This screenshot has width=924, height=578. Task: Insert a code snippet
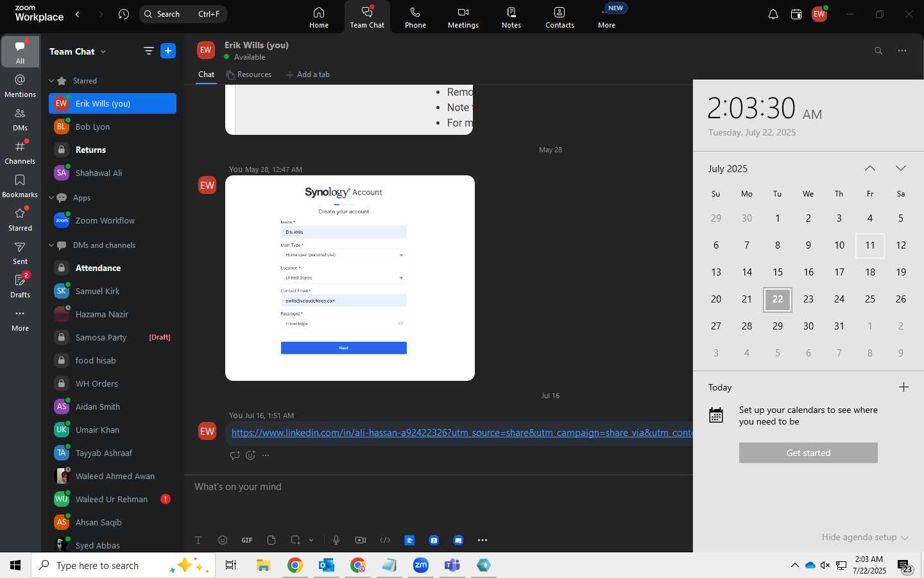[x=385, y=540]
